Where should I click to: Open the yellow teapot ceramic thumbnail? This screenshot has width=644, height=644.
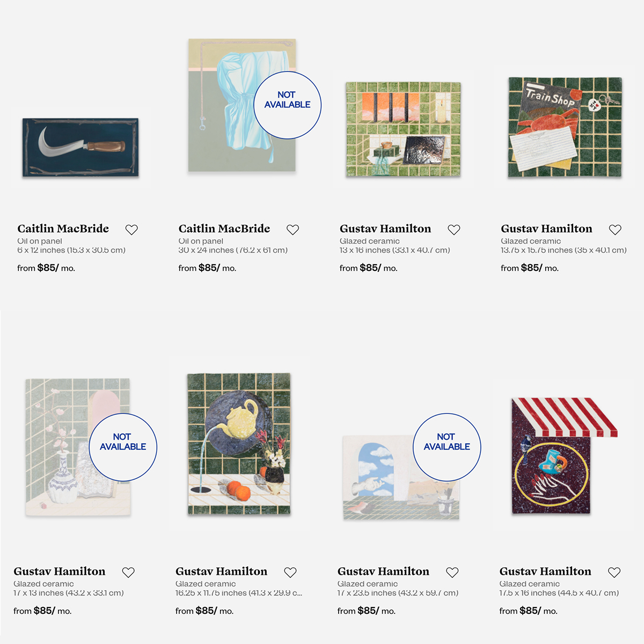click(239, 444)
